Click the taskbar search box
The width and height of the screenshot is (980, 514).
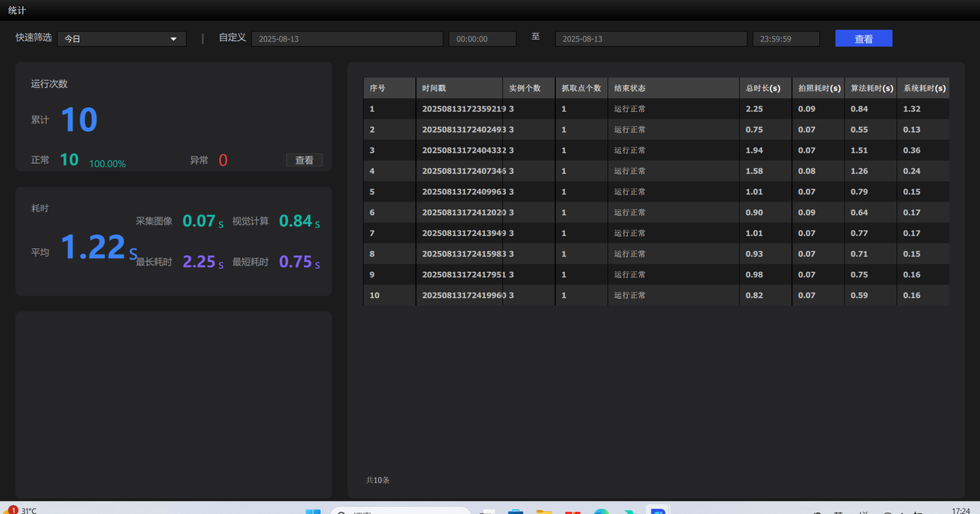point(400,511)
